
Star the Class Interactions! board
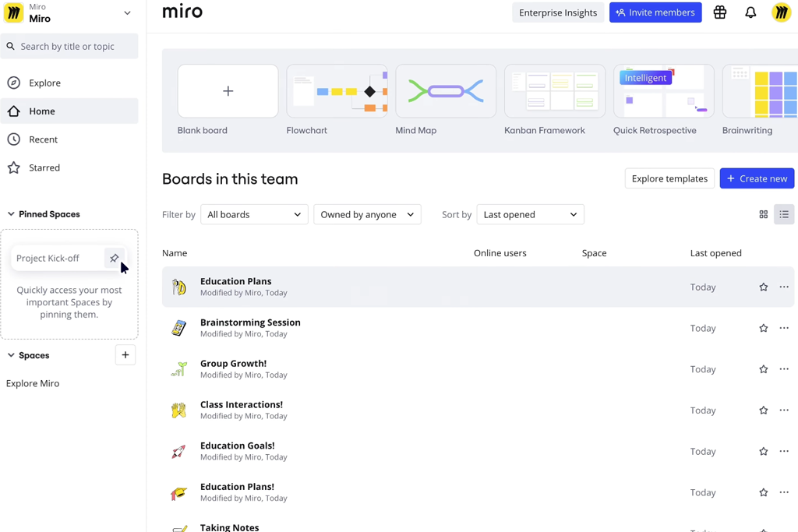click(x=764, y=410)
